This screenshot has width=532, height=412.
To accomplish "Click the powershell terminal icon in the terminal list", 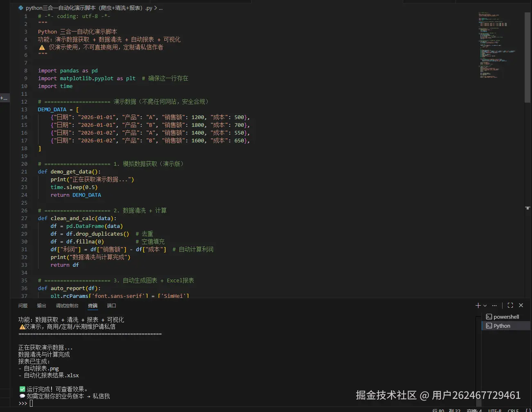I will pos(489,316).
